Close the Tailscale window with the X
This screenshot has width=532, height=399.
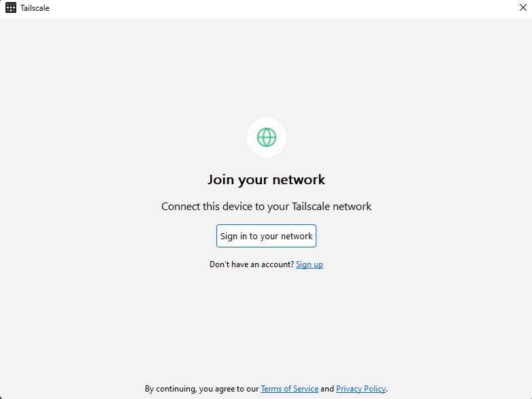point(523,7)
